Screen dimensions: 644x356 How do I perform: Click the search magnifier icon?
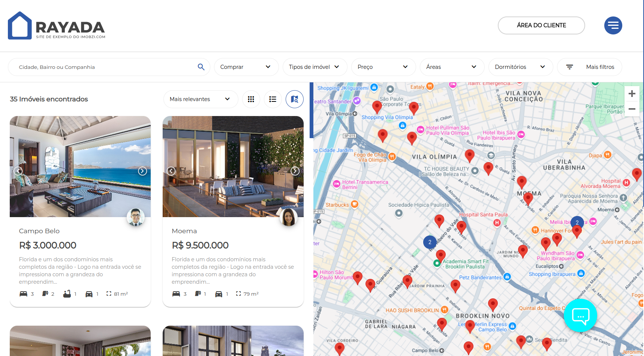201,67
